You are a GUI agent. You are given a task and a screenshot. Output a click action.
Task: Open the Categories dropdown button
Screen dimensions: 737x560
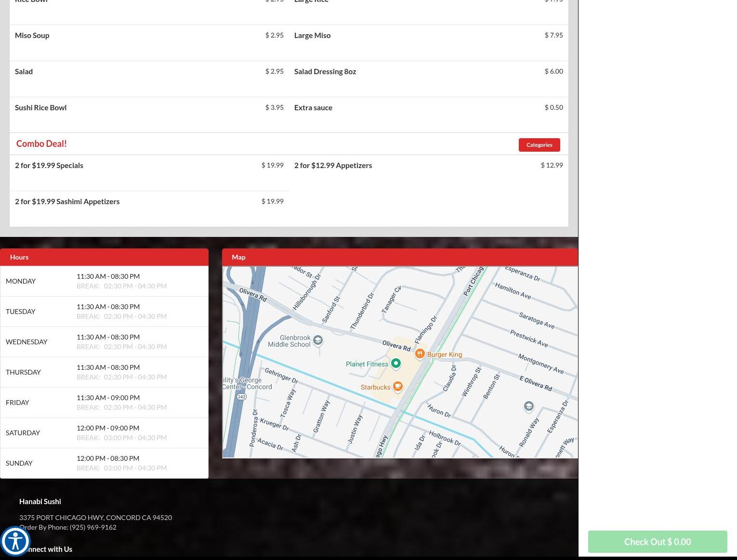click(x=539, y=145)
